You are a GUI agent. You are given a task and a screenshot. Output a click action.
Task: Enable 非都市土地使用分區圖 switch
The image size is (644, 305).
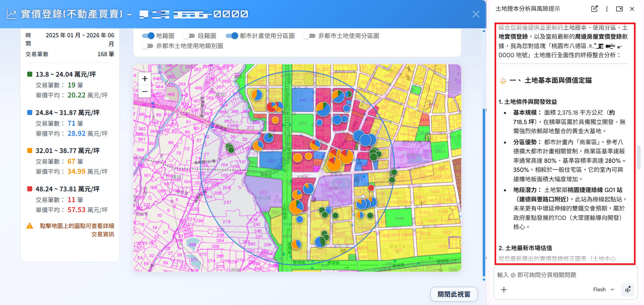click(310, 36)
